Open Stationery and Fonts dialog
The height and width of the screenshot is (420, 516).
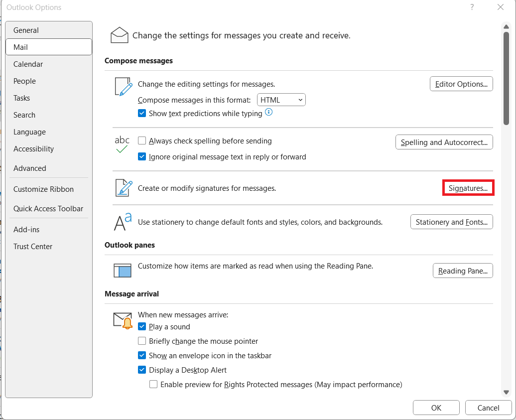pos(451,222)
